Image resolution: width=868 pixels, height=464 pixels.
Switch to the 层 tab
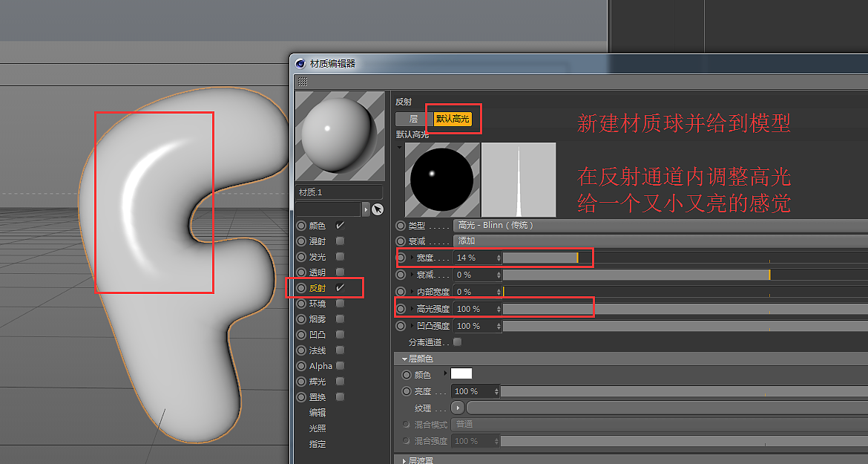pos(413,119)
